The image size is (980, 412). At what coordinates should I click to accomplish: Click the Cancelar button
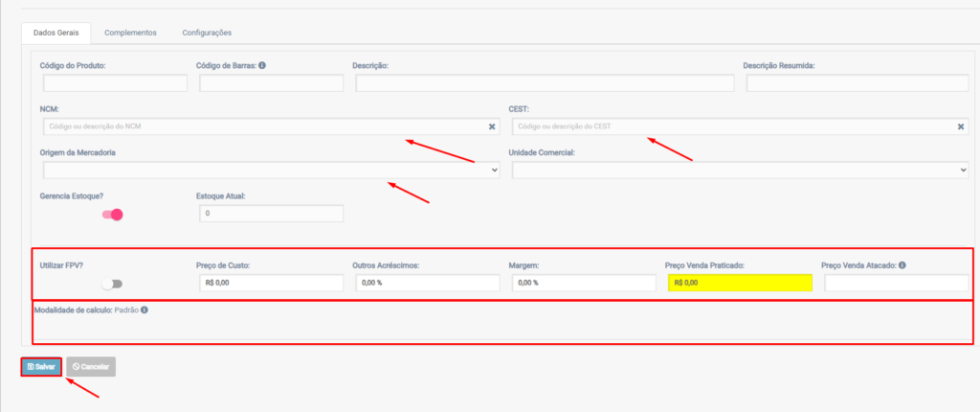coord(91,367)
